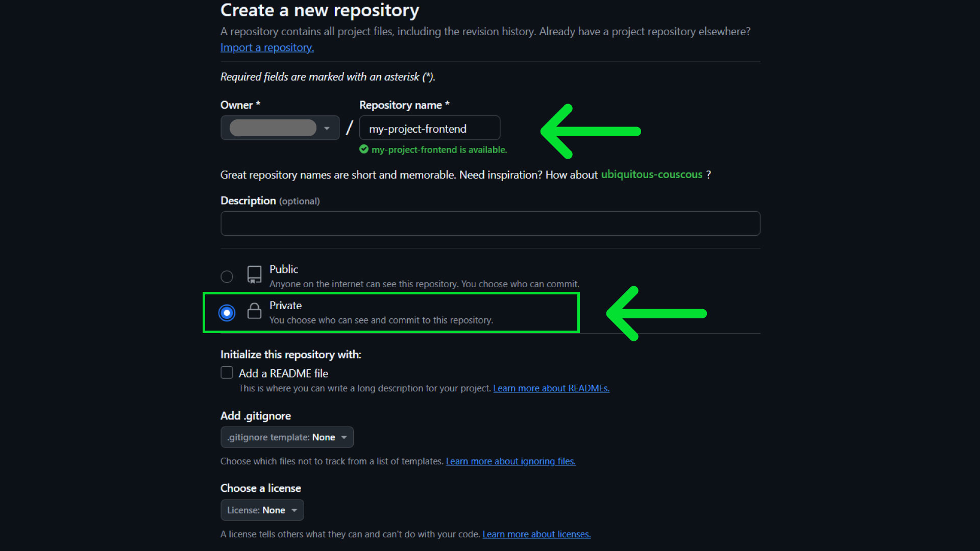Click the dropdown arrow on Owner field
The width and height of the screenshot is (980, 551).
[x=327, y=128]
